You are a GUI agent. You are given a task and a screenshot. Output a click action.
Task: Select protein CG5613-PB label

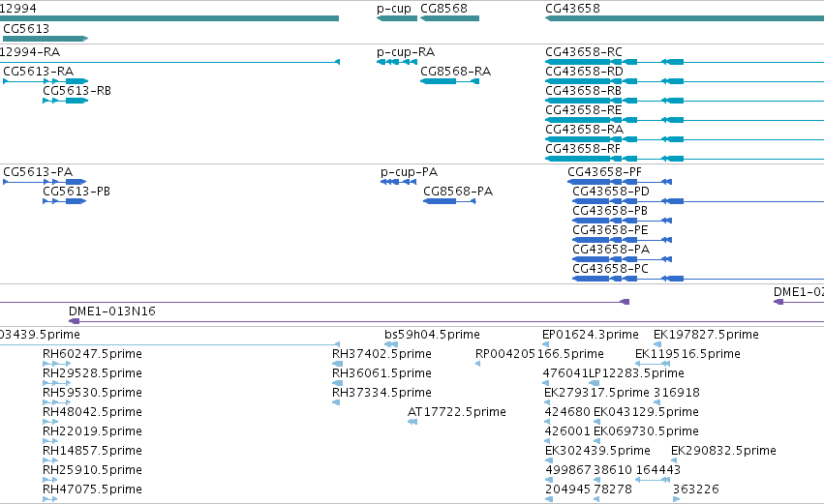76,192
